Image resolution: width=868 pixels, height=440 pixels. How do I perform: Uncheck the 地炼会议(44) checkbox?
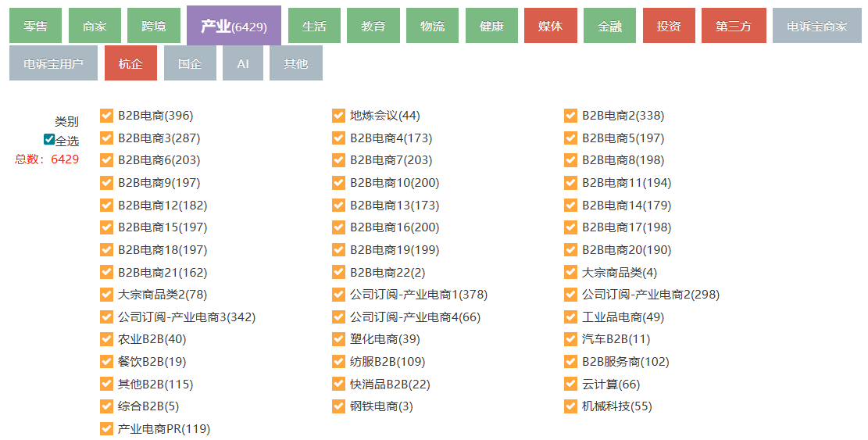click(339, 116)
